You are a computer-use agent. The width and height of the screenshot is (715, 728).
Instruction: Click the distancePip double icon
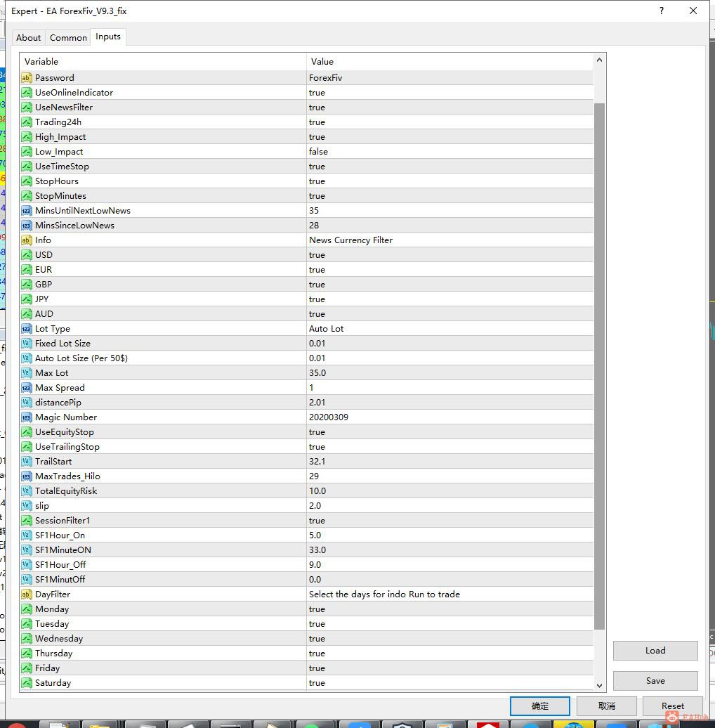(27, 403)
